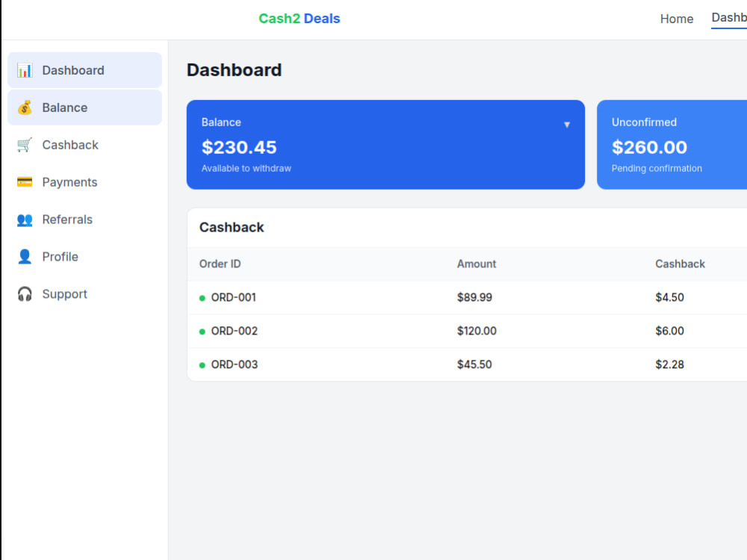747x560 pixels.
Task: Click the Dashboard tab in top navigation
Action: tap(729, 18)
